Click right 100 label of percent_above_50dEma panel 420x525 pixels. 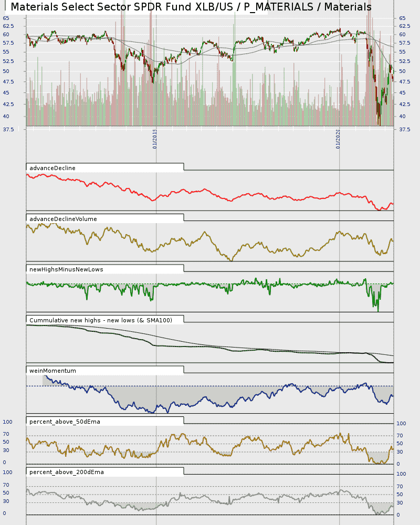pyautogui.click(x=401, y=424)
